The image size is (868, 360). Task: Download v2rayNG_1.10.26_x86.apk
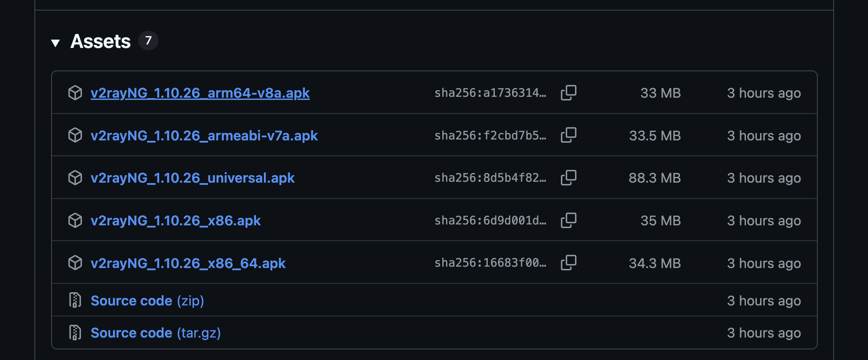(175, 220)
